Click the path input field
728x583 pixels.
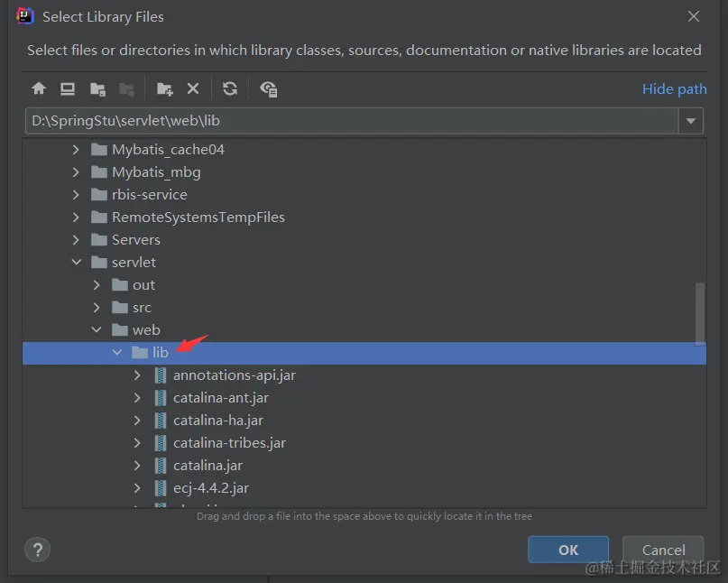pyautogui.click(x=352, y=121)
